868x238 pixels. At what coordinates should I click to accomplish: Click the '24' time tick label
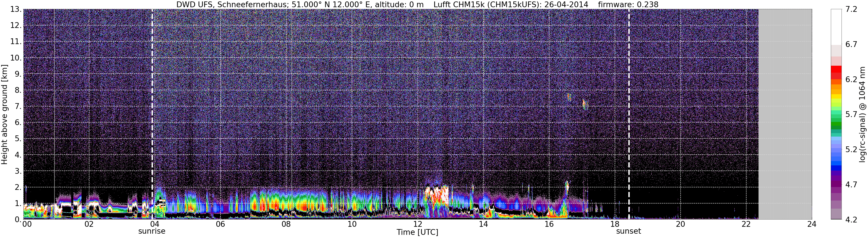812,224
